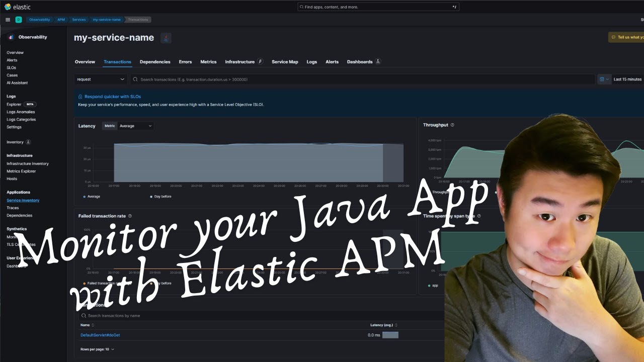
Task: Open AI Assistant in the sidebar
Action: point(17,82)
